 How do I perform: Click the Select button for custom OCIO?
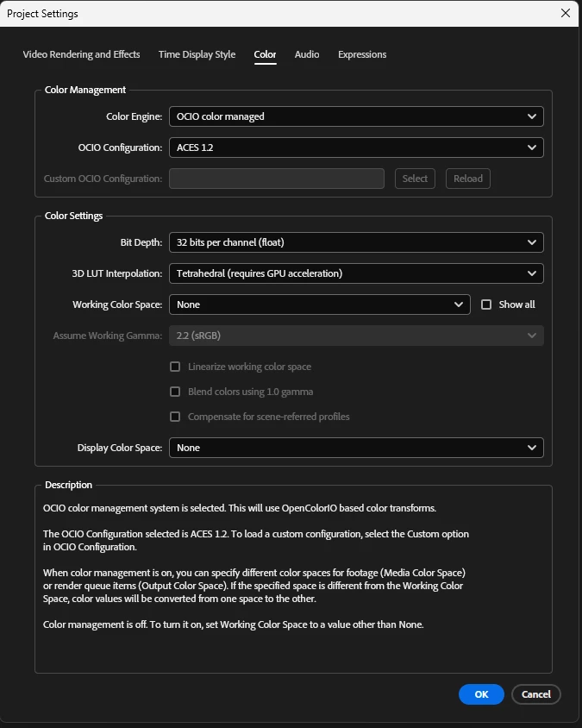(x=415, y=179)
